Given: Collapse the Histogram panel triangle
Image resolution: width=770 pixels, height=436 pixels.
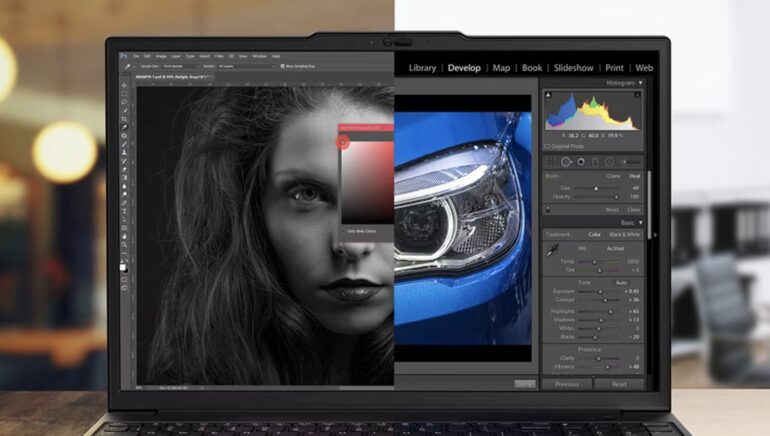Looking at the screenshot, I should [640, 83].
